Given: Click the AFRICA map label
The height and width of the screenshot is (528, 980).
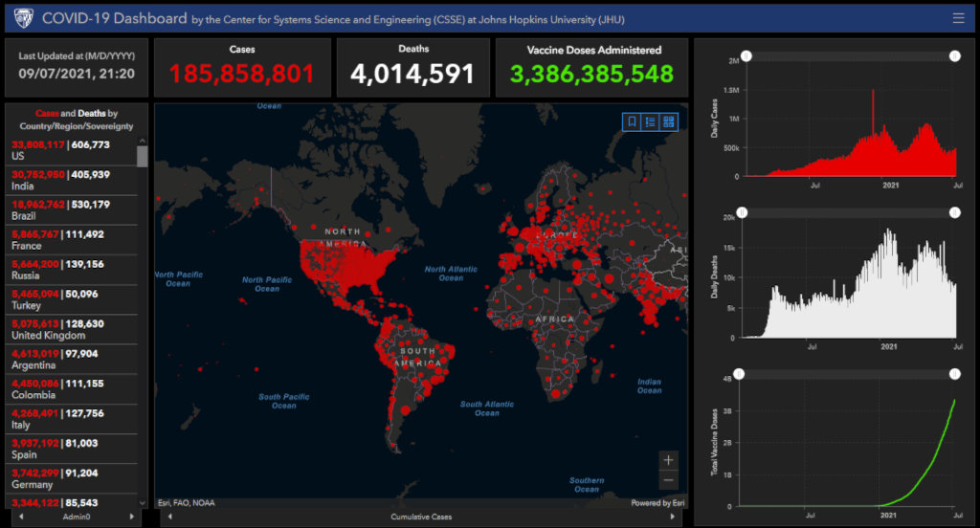Looking at the screenshot, I should (x=554, y=319).
